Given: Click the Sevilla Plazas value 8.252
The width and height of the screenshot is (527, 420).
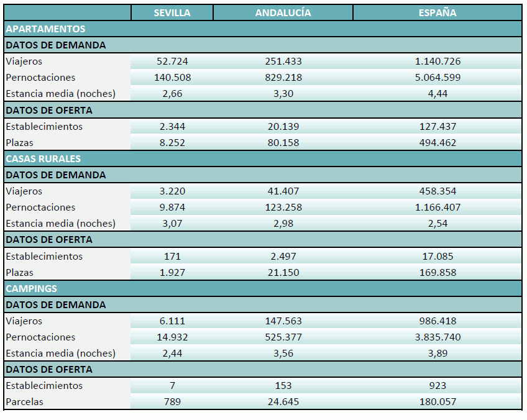Looking at the screenshot, I should pyautogui.click(x=172, y=143).
